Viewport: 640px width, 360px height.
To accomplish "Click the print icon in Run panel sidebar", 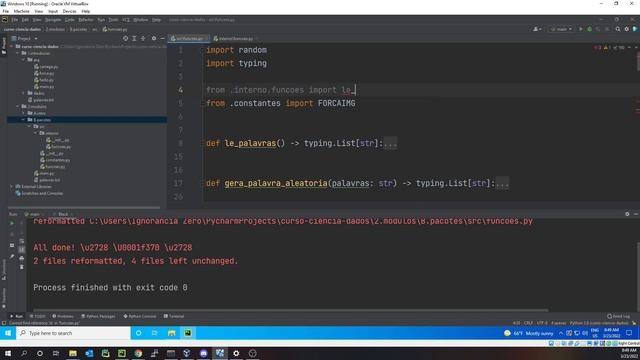I will (x=22, y=258).
